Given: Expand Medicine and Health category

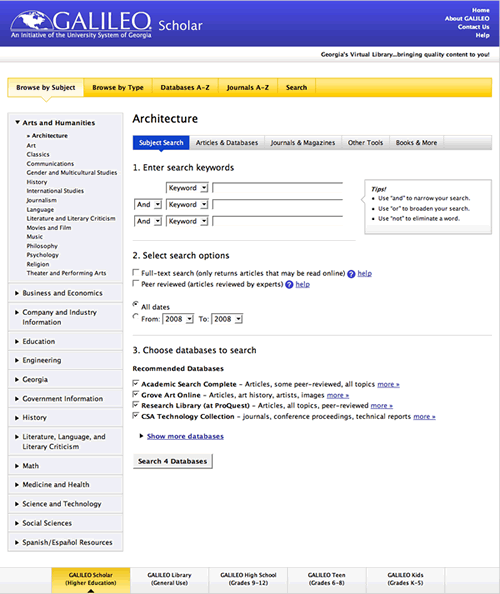Looking at the screenshot, I should coord(17,485).
